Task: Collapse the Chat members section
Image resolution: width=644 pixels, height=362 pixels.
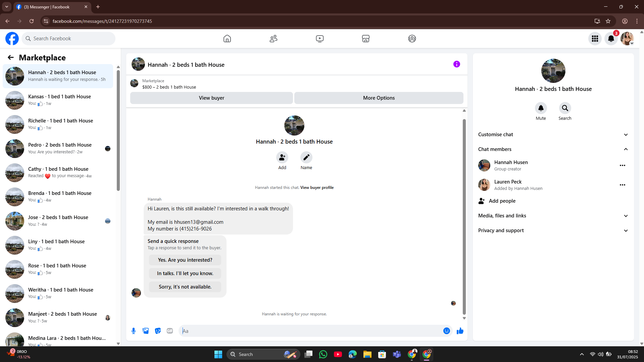Action: [553, 149]
